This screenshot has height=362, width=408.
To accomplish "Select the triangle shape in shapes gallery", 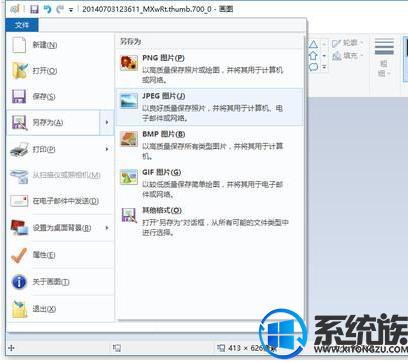I will pos(313,44).
